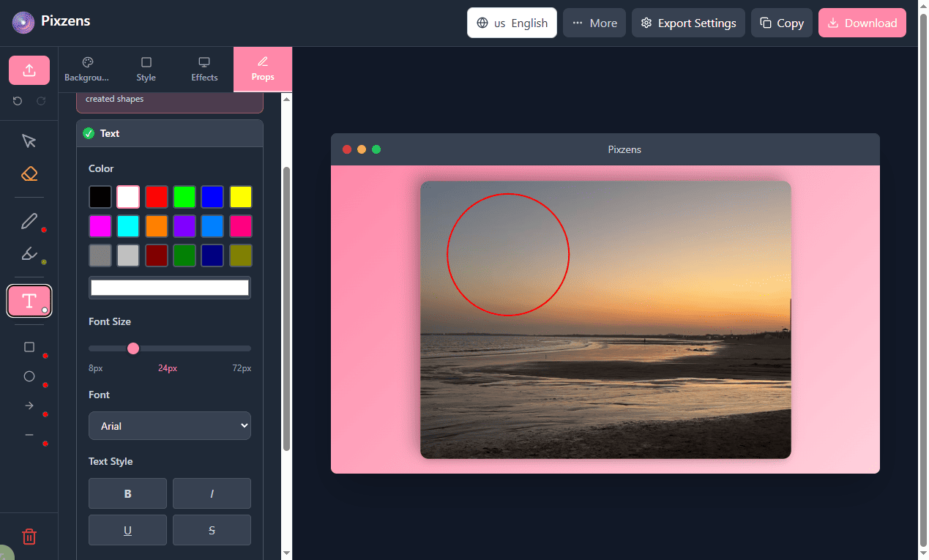Viewport: 929px width, 560px height.
Task: Select the Eraser tool
Action: (x=29, y=173)
